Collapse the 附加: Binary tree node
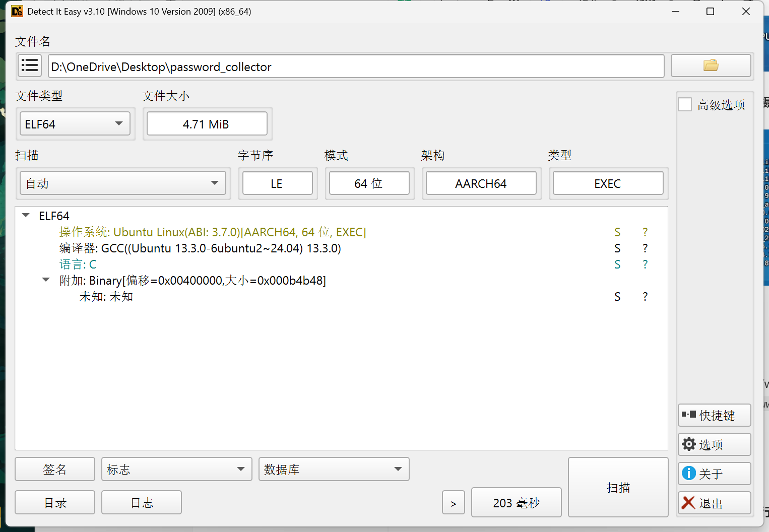 click(x=46, y=280)
